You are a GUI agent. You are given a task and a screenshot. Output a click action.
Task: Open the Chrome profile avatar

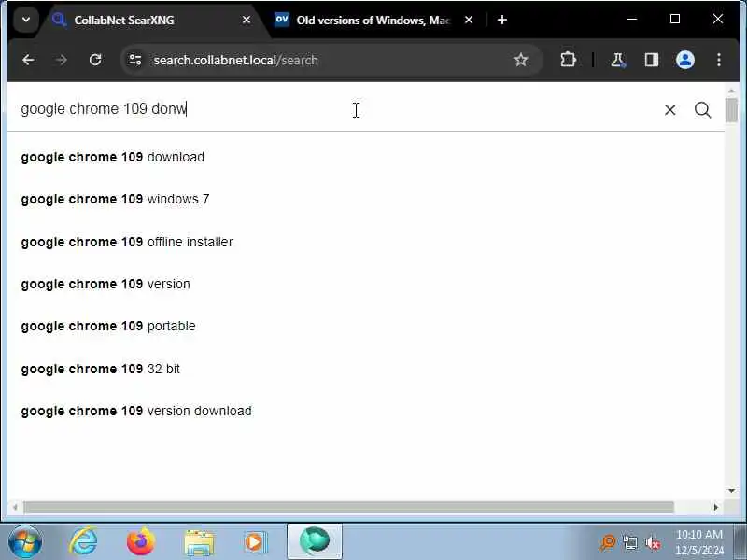[x=685, y=60]
